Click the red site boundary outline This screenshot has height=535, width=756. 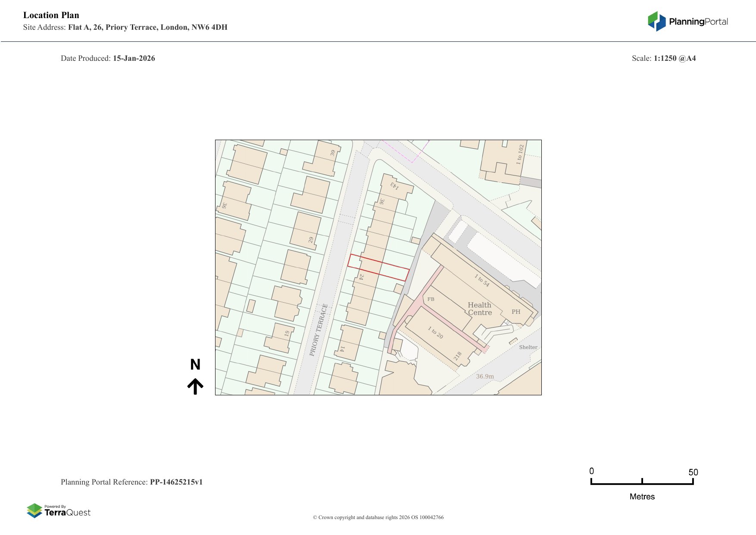click(378, 267)
